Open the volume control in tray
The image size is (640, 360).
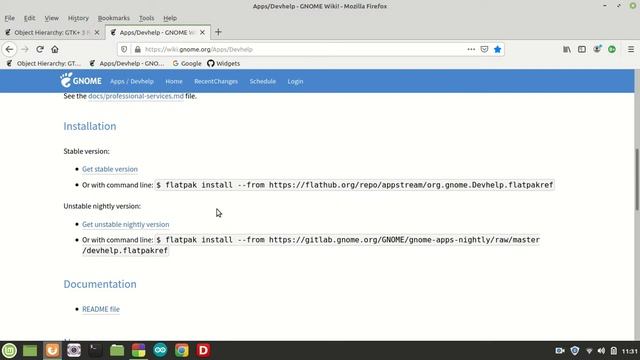pos(601,351)
